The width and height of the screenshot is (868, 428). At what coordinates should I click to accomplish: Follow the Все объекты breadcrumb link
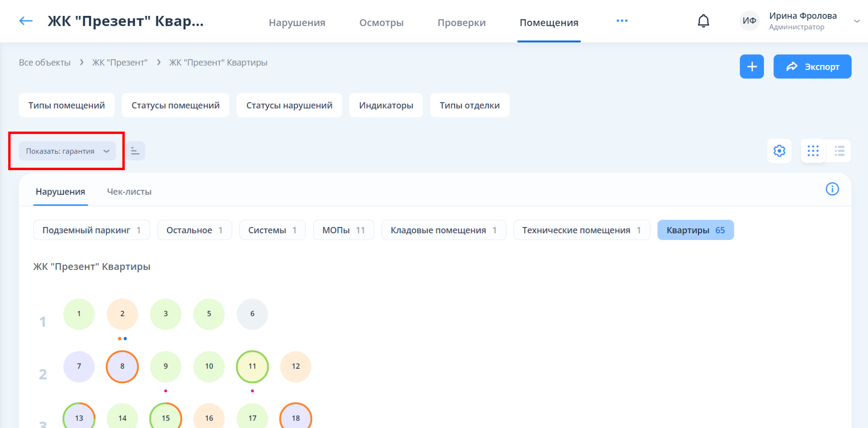[45, 62]
